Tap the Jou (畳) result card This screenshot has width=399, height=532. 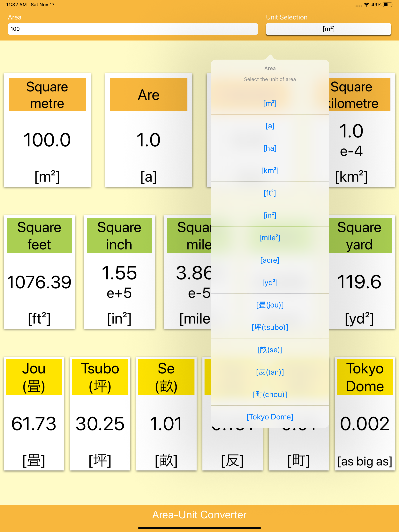[34, 414]
